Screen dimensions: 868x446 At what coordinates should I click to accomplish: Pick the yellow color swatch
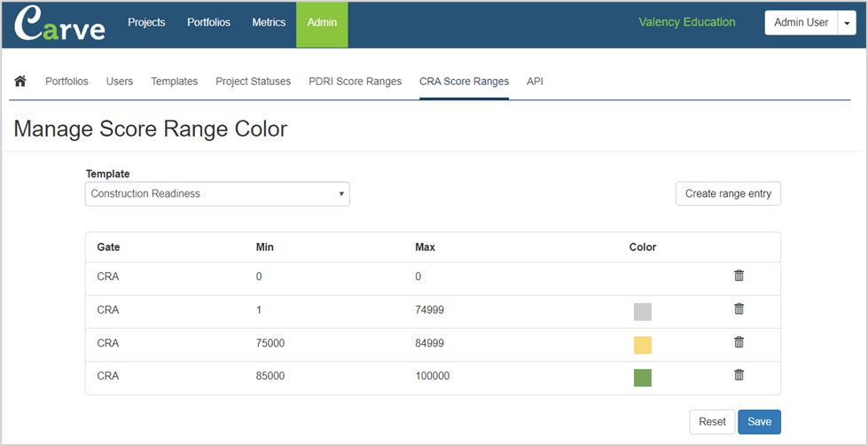643,345
